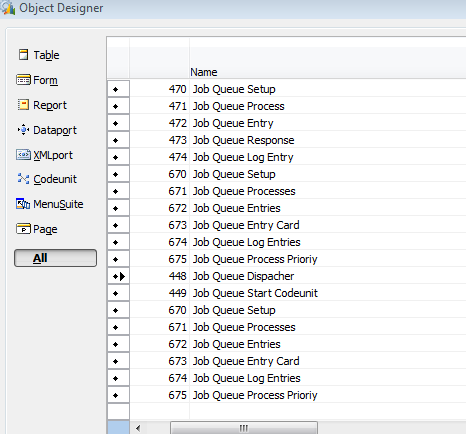Select the row marker for 449 Job Queue Start Codeunit

coord(118,293)
